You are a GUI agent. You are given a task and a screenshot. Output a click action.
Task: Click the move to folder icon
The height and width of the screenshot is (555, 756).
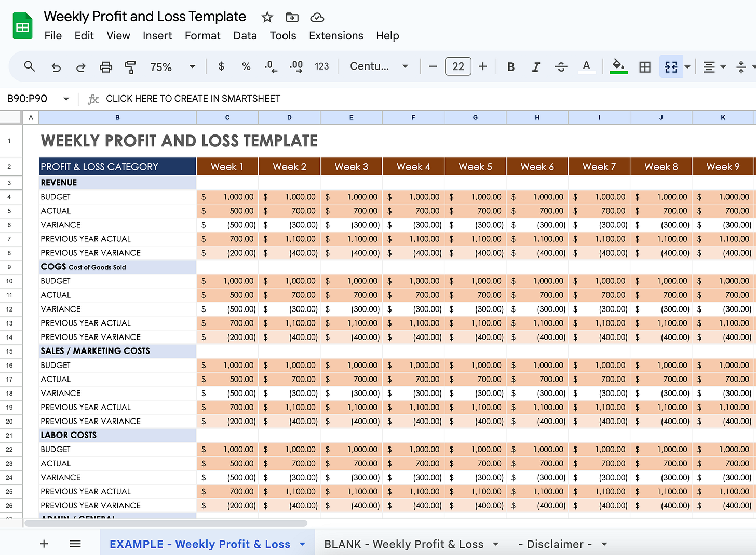click(292, 17)
